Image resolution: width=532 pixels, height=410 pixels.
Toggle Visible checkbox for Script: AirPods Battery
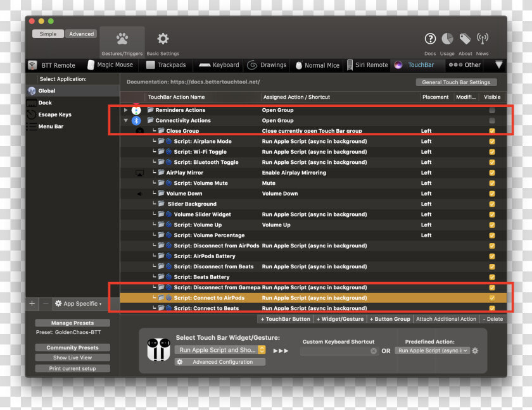pyautogui.click(x=492, y=256)
